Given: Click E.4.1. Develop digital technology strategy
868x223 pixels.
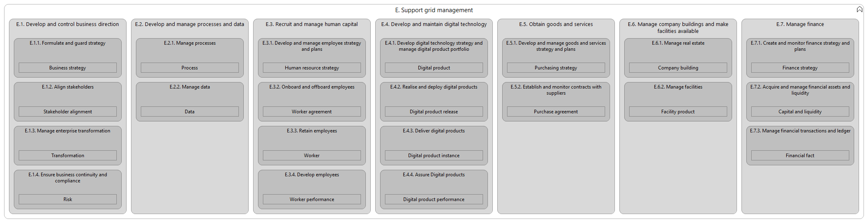Looking at the screenshot, I should pos(434,46).
